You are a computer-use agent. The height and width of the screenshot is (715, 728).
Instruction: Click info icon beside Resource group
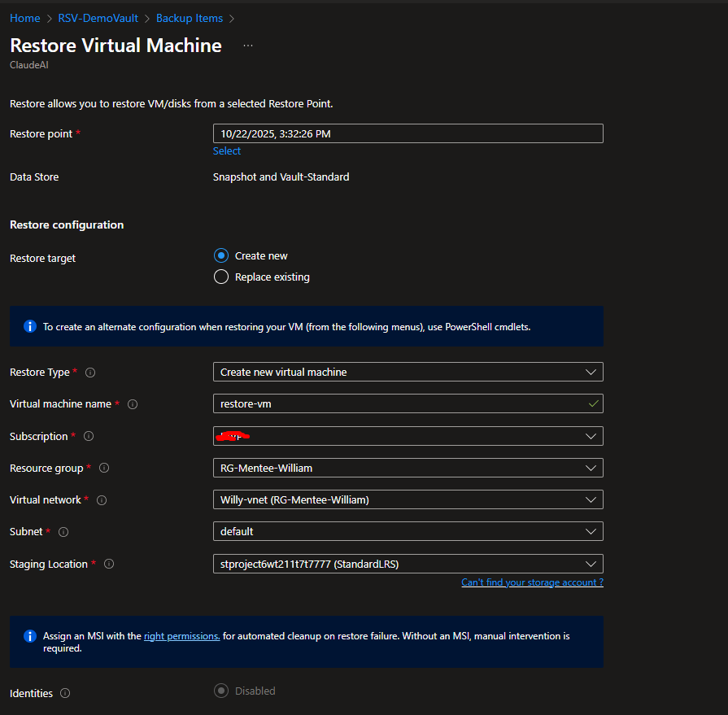(x=104, y=469)
